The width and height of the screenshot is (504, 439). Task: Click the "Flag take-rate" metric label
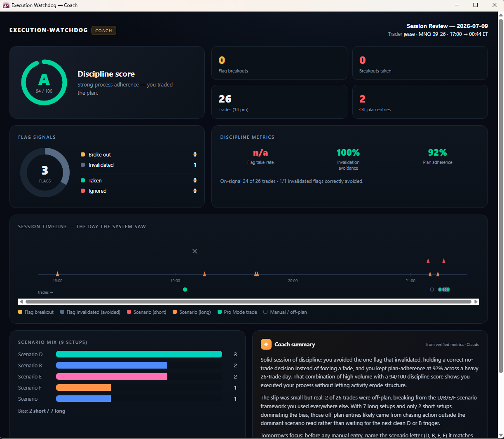(260, 162)
